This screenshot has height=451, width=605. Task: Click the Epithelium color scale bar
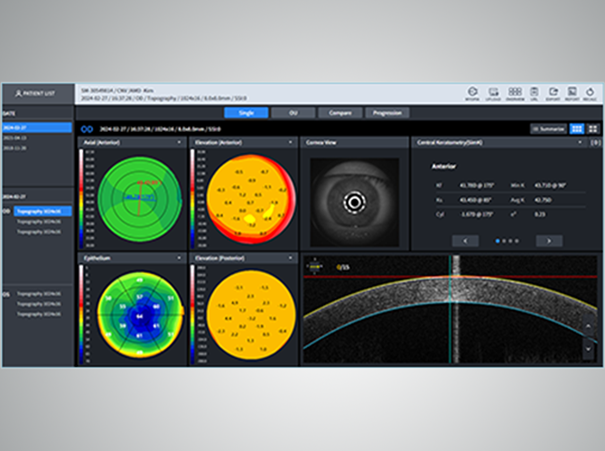pos(81,314)
